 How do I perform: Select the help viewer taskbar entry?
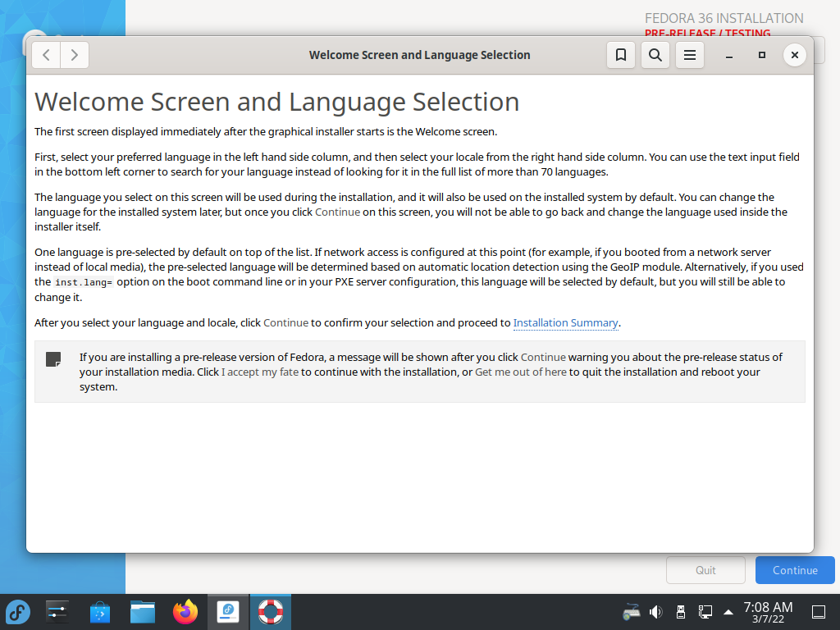coord(271,612)
